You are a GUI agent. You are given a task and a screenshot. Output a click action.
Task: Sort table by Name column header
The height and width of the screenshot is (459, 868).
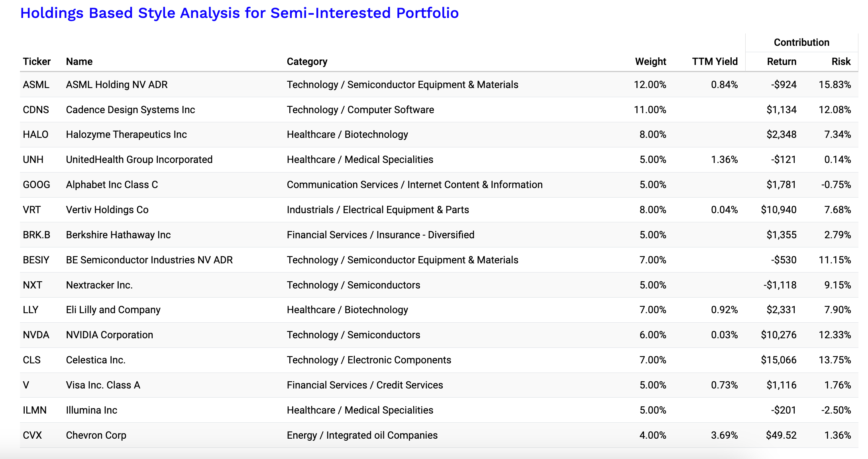79,61
